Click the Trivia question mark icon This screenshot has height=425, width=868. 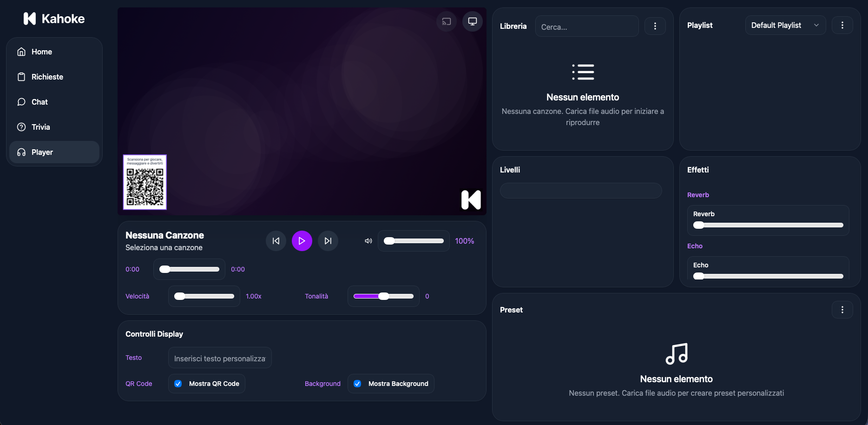[21, 126]
